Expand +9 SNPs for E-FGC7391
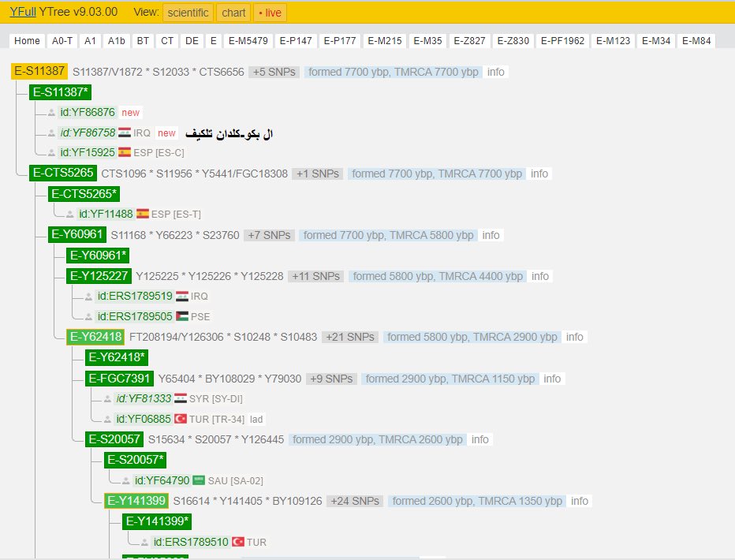This screenshot has height=560, width=735. click(331, 379)
